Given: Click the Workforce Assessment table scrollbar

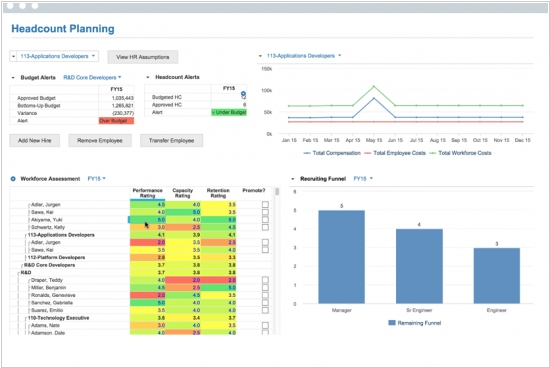Looking at the screenshot, I should (x=277, y=261).
